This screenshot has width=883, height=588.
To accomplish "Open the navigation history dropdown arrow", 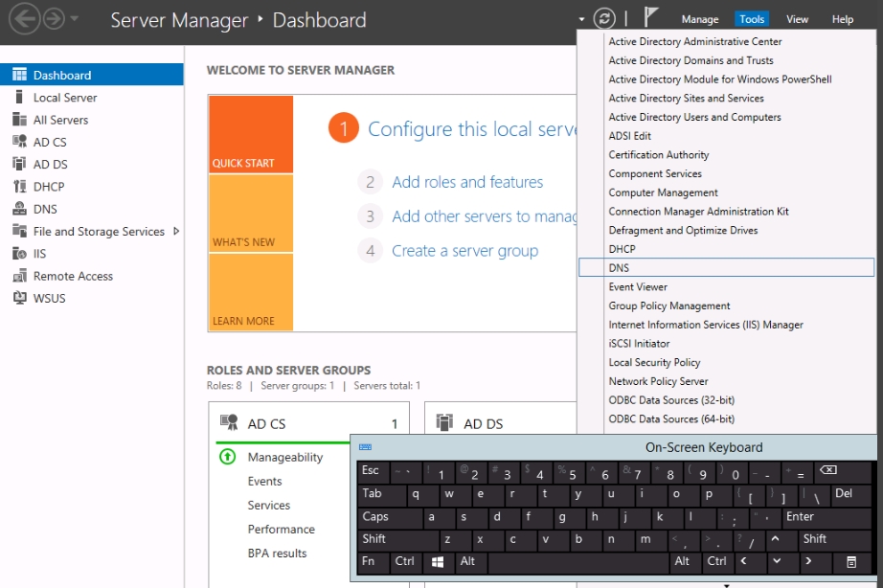I will [75, 18].
